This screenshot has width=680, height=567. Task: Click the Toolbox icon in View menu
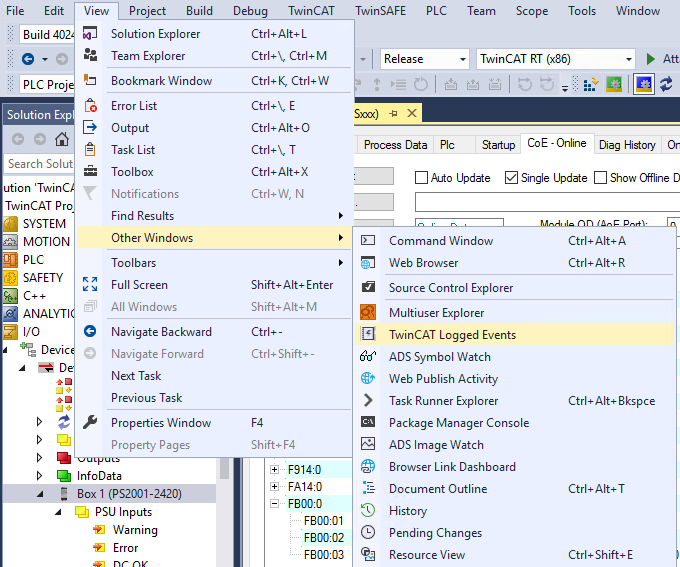coord(90,171)
